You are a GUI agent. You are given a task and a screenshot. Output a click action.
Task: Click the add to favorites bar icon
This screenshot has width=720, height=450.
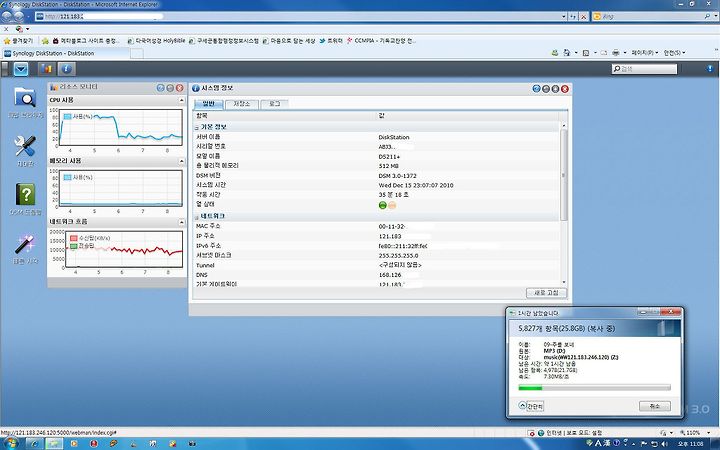(45, 41)
